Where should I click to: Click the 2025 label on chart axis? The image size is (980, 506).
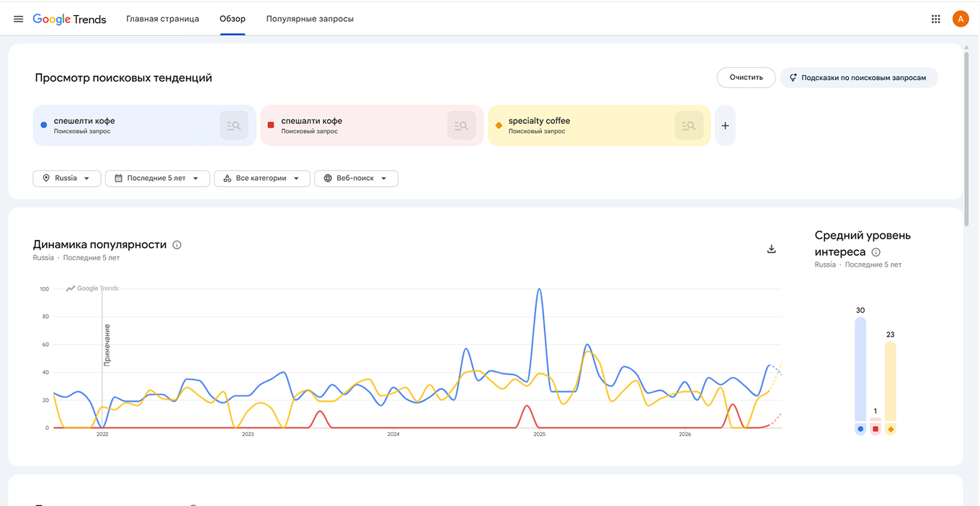(539, 435)
